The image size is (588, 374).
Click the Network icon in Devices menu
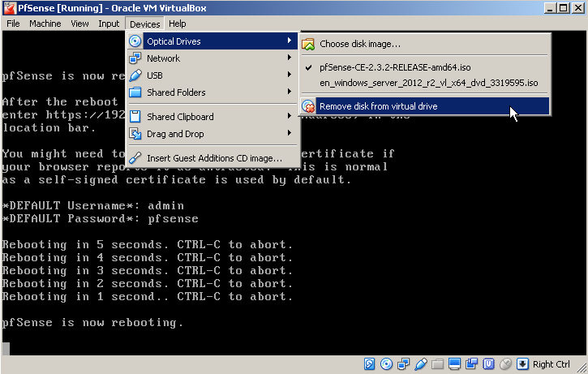click(x=135, y=58)
